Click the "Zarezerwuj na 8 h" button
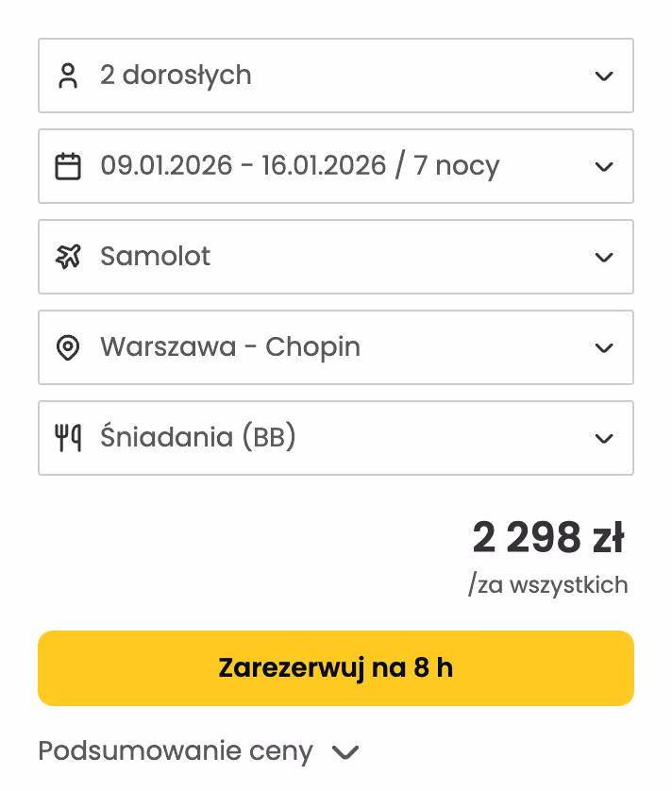This screenshot has height=791, width=672. pyautogui.click(x=335, y=667)
